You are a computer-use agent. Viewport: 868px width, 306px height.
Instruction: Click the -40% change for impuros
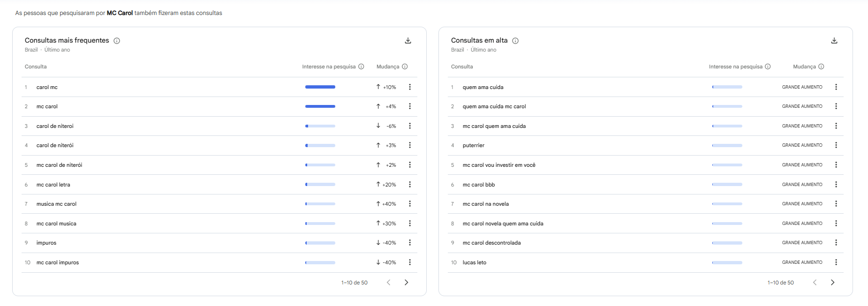[x=386, y=243]
